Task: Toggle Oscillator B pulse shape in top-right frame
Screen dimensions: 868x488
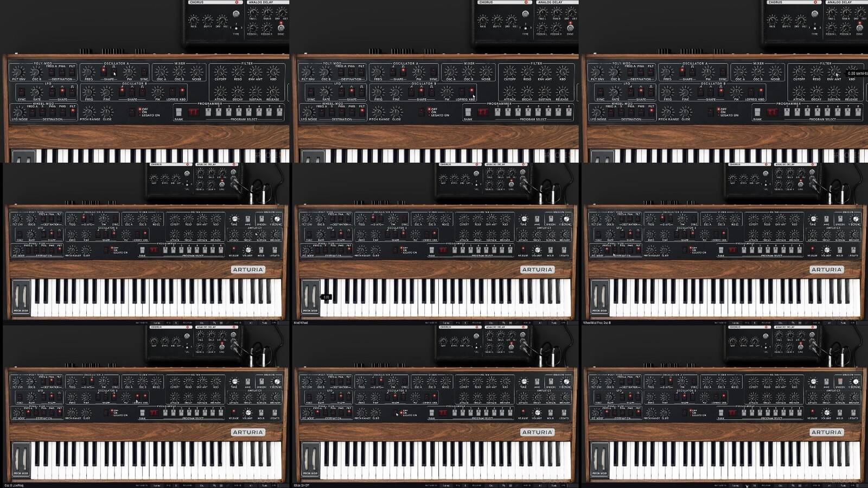Action: [x=720, y=91]
